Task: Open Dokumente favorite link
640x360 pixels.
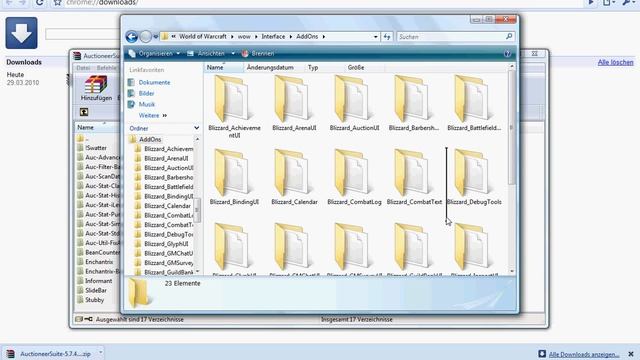Action: [x=154, y=82]
